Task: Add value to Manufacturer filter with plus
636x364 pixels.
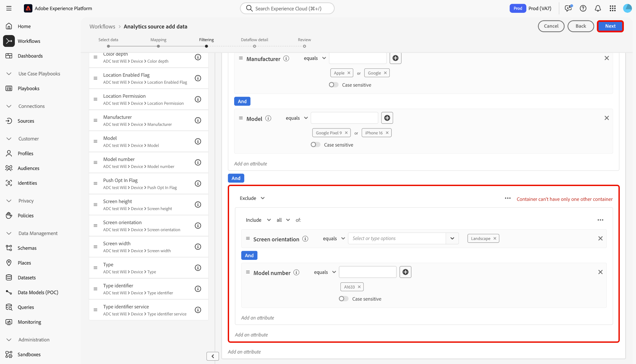Action: (x=395, y=58)
